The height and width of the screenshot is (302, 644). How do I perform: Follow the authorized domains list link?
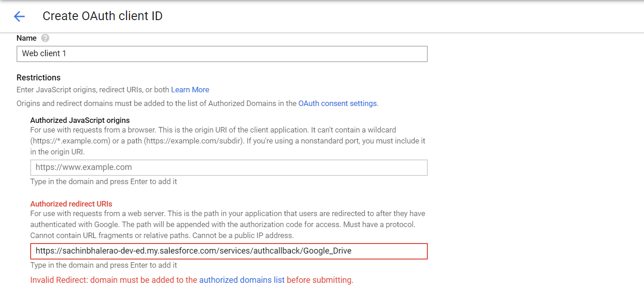point(242,280)
